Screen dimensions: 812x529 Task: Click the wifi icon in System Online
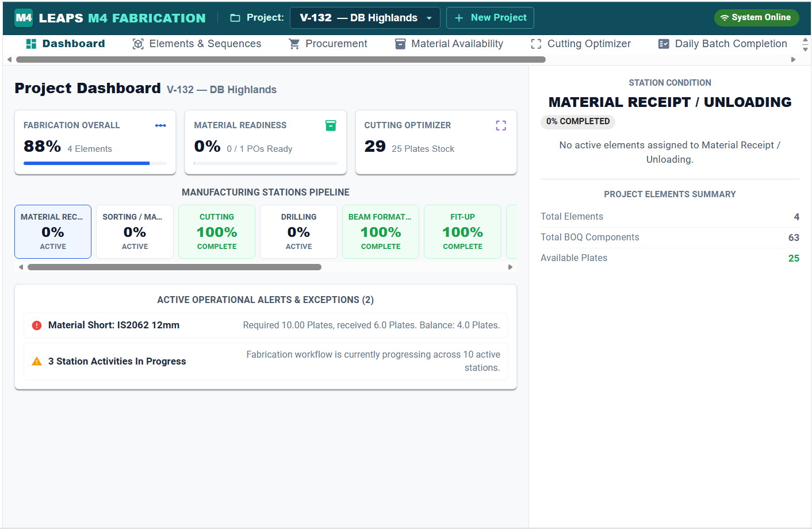(x=725, y=18)
